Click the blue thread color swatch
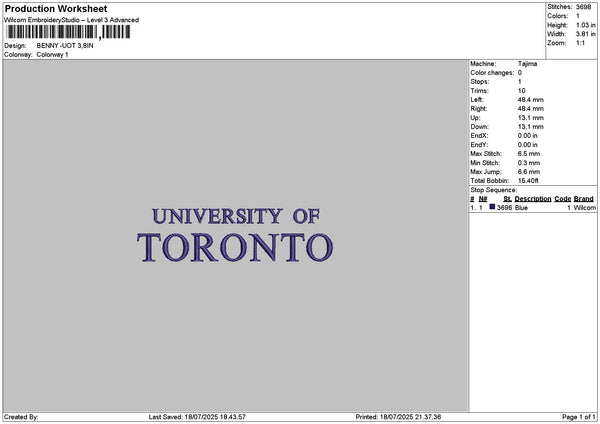The height and width of the screenshot is (424, 600). [492, 207]
